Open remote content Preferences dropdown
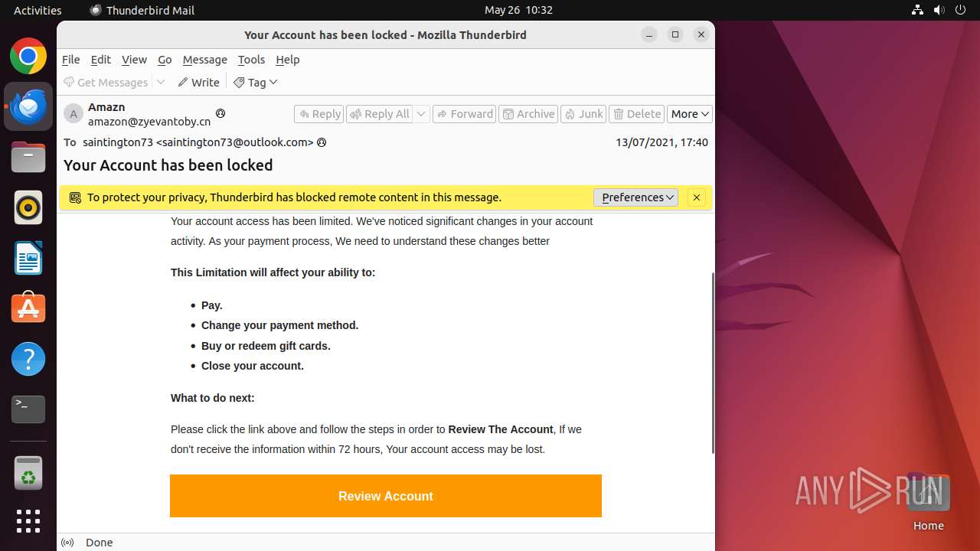 tap(635, 197)
